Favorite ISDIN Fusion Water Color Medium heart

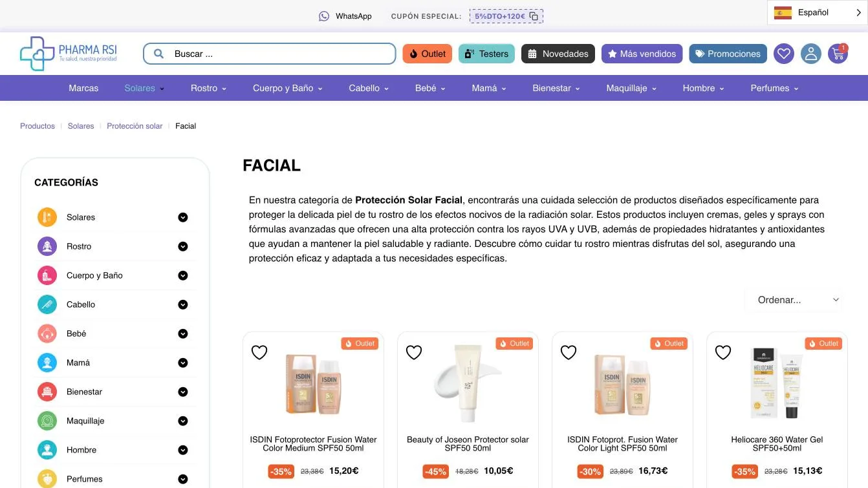pos(259,352)
